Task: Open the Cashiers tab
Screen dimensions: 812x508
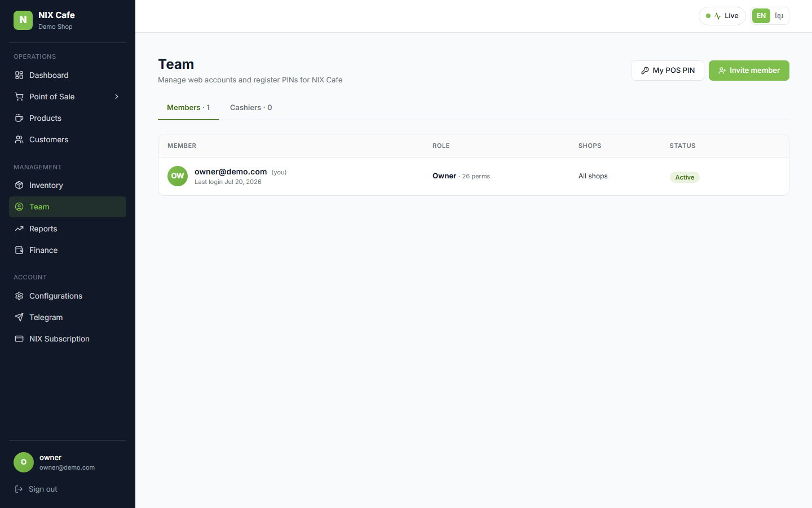Action: tap(251, 107)
